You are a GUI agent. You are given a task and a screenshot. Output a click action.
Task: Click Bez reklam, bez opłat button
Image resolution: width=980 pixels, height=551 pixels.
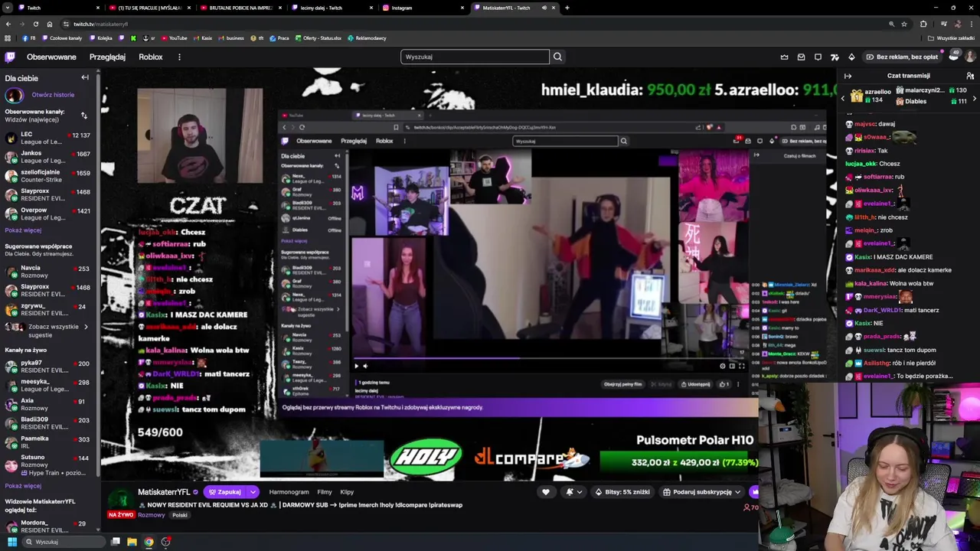coord(902,57)
